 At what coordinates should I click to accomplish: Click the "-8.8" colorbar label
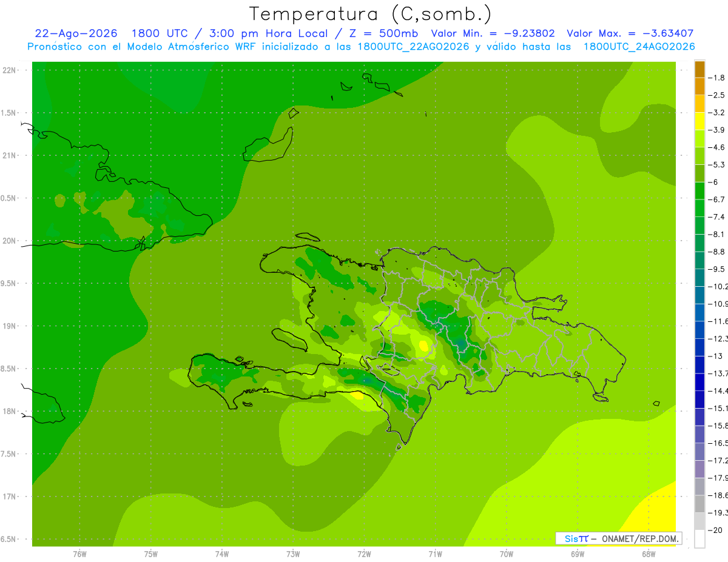pos(716,252)
